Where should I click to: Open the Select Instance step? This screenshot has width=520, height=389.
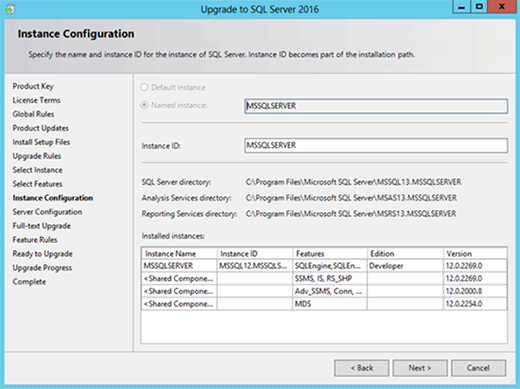coord(38,170)
